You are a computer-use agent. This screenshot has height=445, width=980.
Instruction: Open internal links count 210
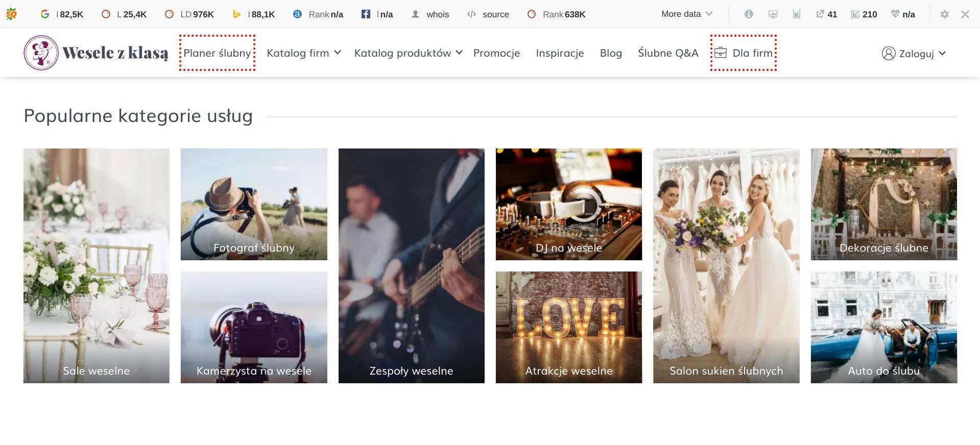[864, 14]
